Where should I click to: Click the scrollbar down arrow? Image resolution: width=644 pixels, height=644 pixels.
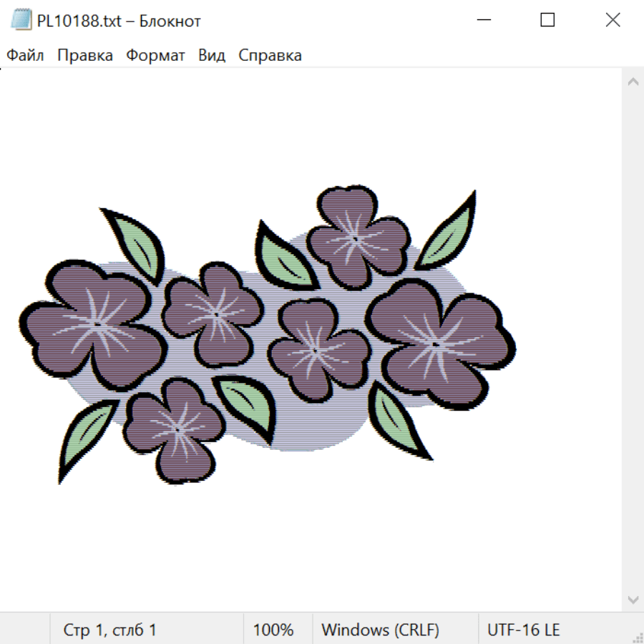(633, 599)
